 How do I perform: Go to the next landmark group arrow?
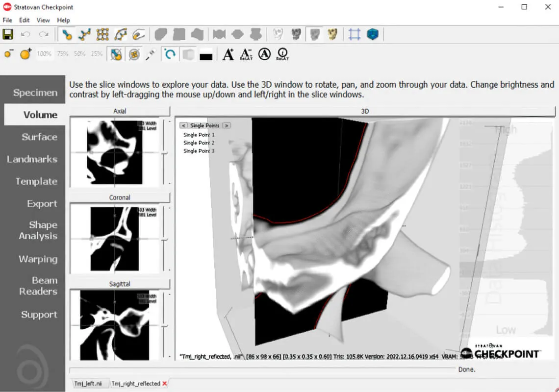tap(227, 125)
